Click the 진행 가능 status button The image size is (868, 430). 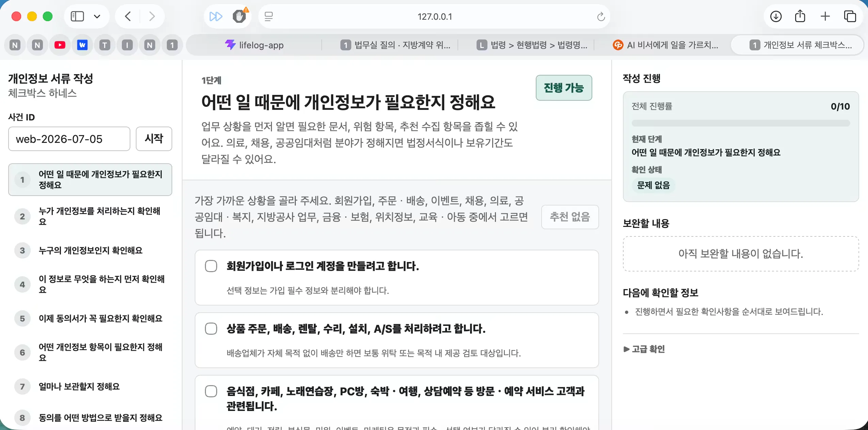[564, 88]
